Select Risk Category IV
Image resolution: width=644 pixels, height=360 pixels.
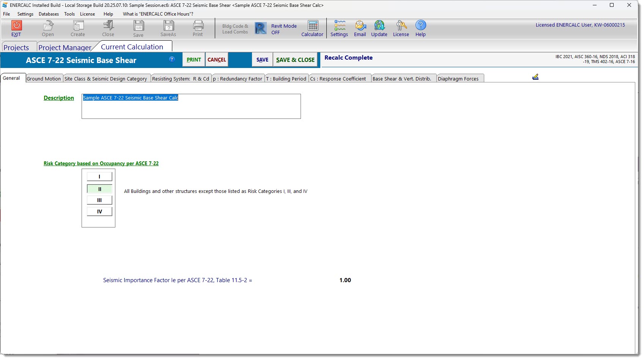[99, 212]
